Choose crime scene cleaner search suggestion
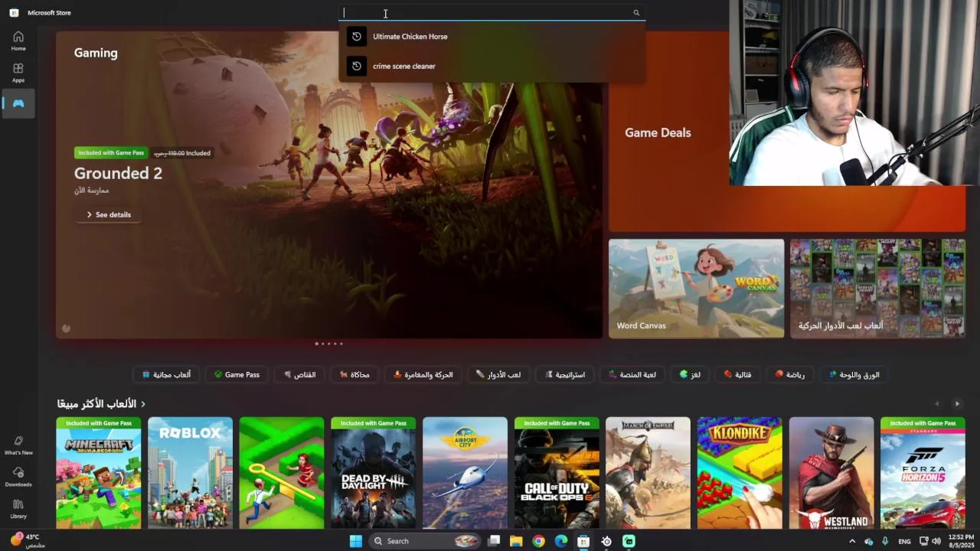This screenshot has height=551, width=980. click(x=492, y=66)
